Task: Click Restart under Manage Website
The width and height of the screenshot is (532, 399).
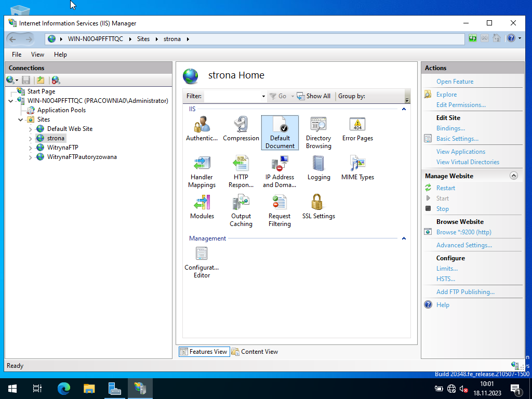Action: coord(446,188)
